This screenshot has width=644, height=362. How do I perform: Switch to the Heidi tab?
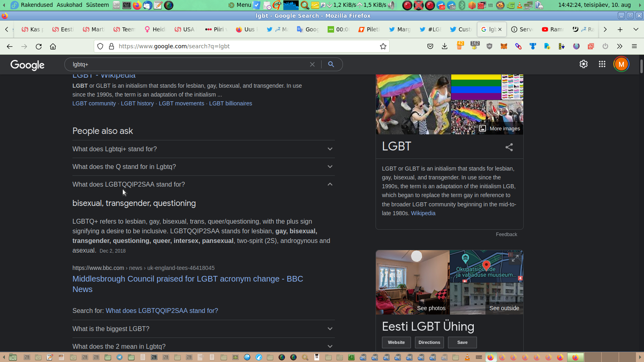[x=155, y=29]
